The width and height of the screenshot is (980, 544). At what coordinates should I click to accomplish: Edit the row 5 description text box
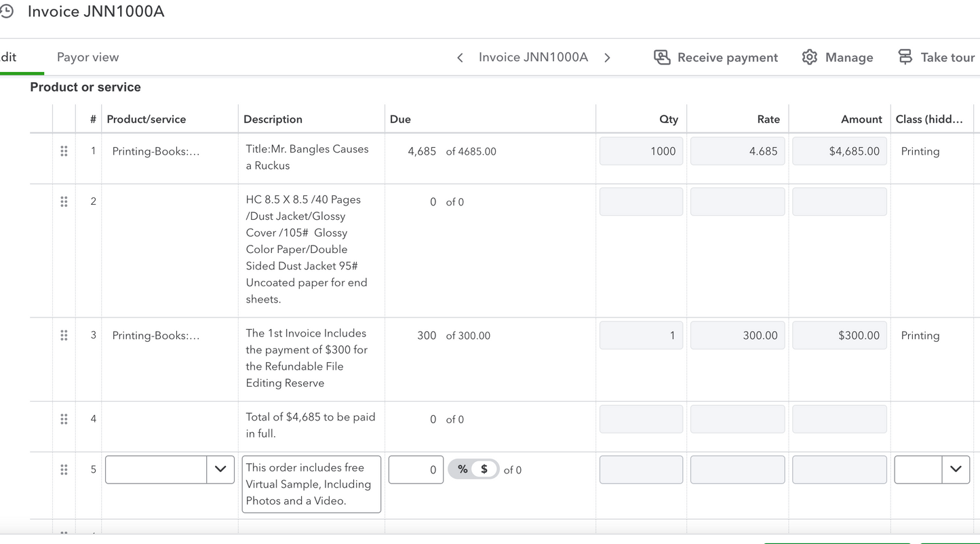tap(311, 484)
